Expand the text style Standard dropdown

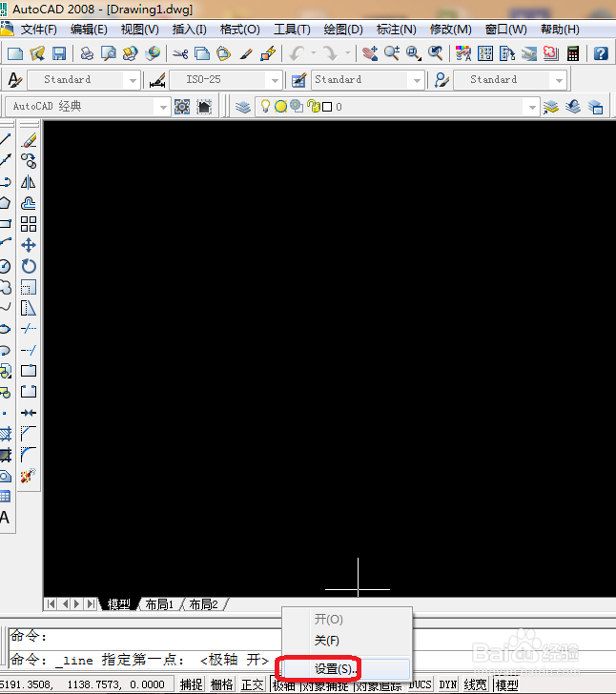[x=133, y=80]
